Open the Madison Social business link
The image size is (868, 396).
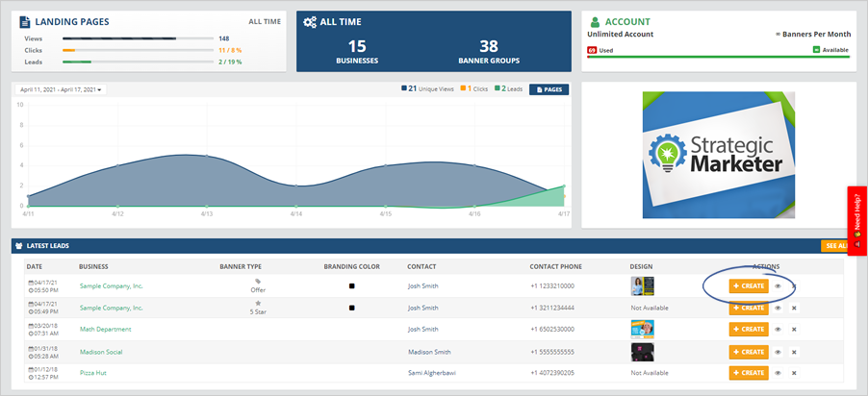(100, 352)
